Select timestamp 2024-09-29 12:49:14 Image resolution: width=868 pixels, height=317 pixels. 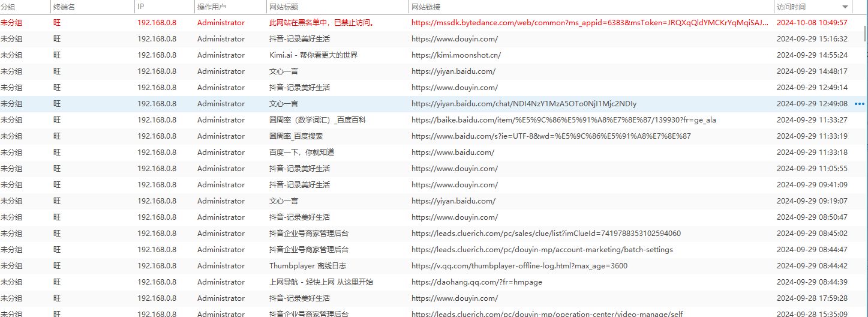812,88
